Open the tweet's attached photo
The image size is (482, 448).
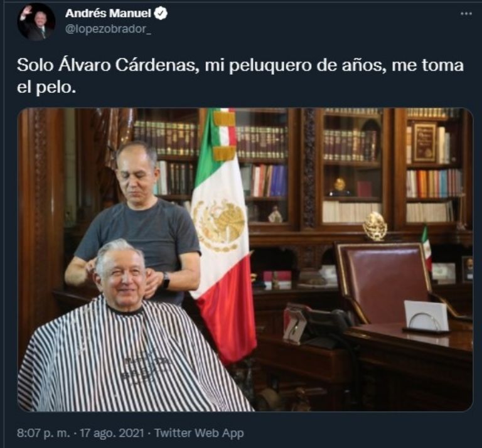[x=245, y=260]
